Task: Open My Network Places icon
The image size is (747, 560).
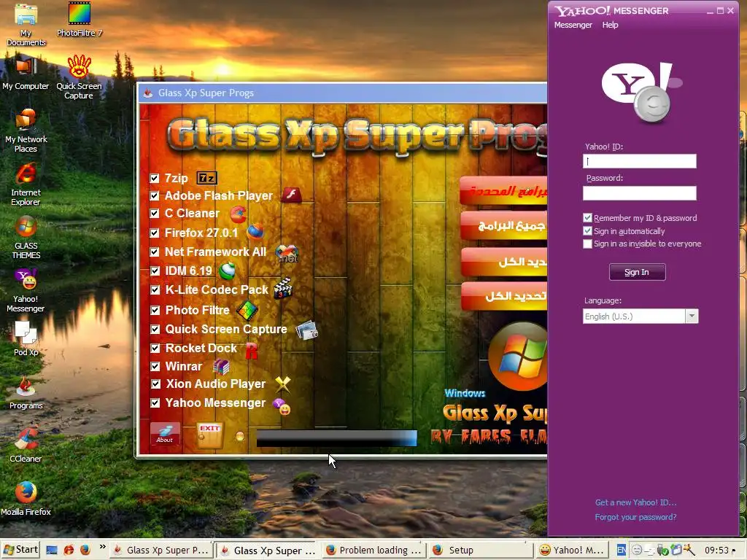Action: pos(26,131)
